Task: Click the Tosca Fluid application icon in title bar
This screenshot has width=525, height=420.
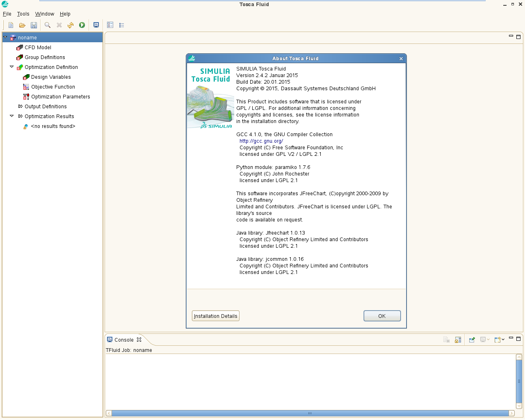Action: [x=5, y=4]
